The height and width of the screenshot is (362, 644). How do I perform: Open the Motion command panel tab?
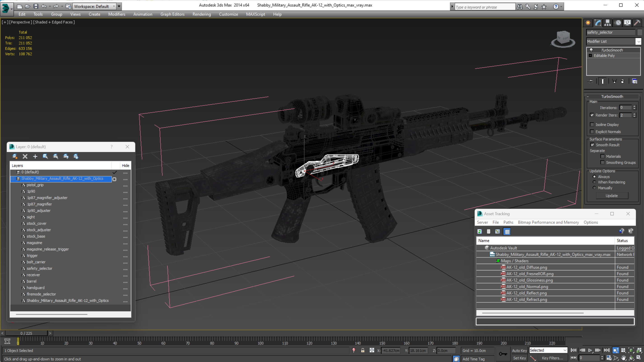(618, 23)
